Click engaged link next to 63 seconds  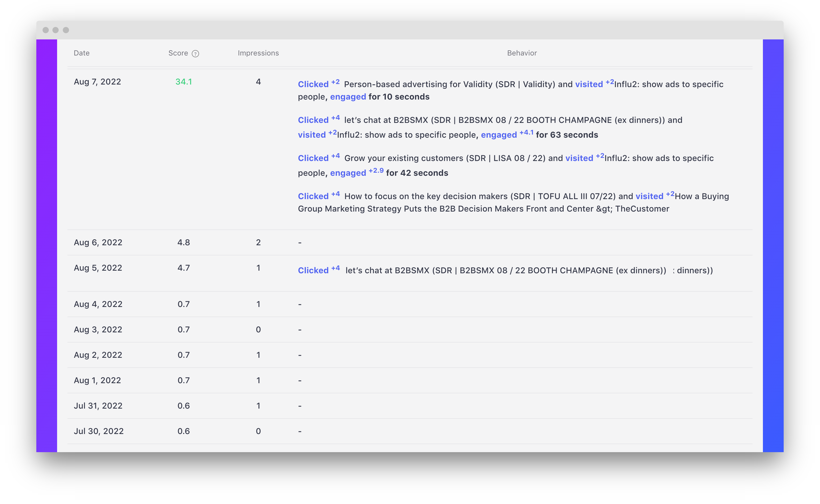coord(499,135)
